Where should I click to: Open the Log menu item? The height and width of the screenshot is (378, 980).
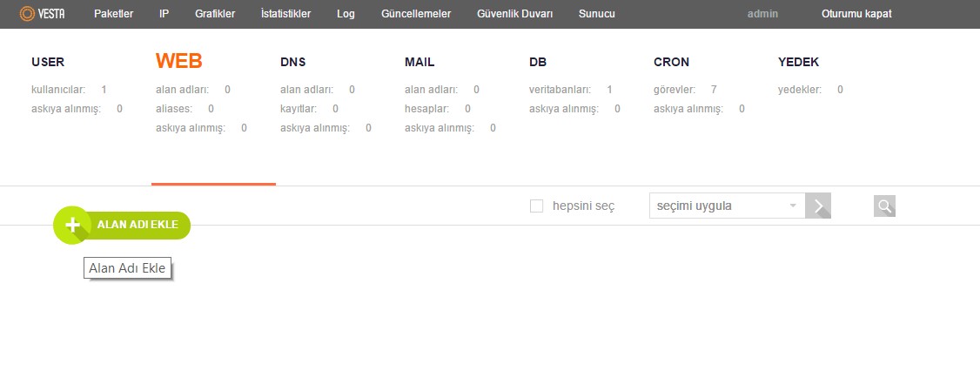tap(346, 14)
